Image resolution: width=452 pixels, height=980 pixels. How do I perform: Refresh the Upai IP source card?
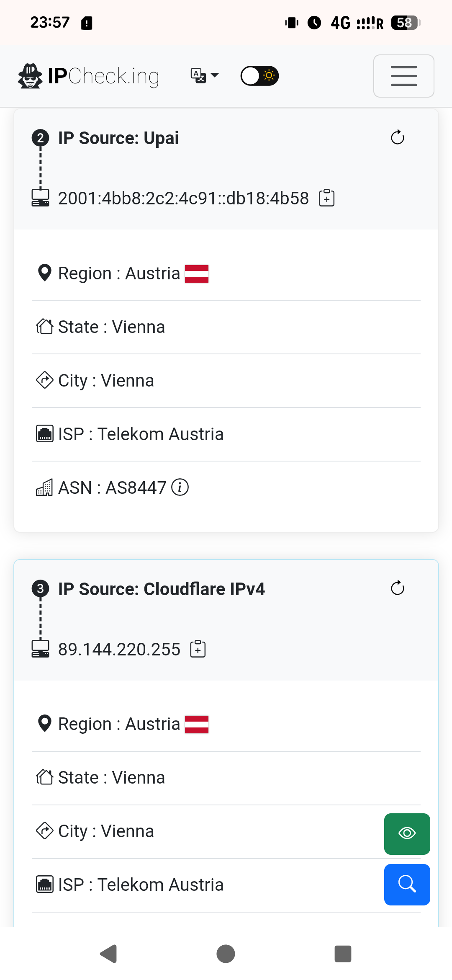397,137
